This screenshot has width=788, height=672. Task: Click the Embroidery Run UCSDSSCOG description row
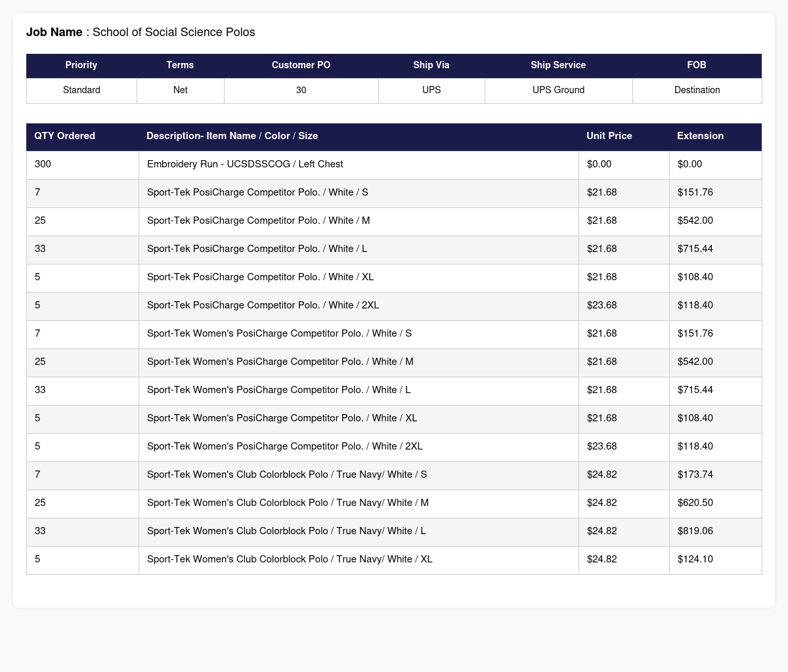394,164
